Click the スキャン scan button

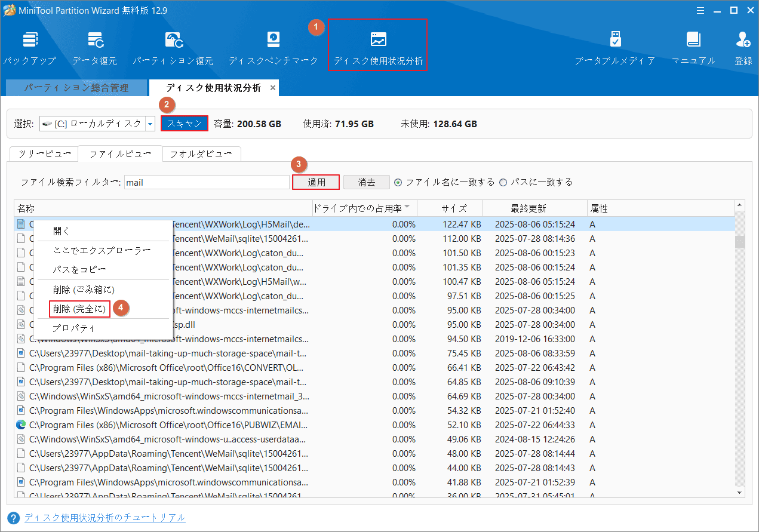click(x=184, y=124)
